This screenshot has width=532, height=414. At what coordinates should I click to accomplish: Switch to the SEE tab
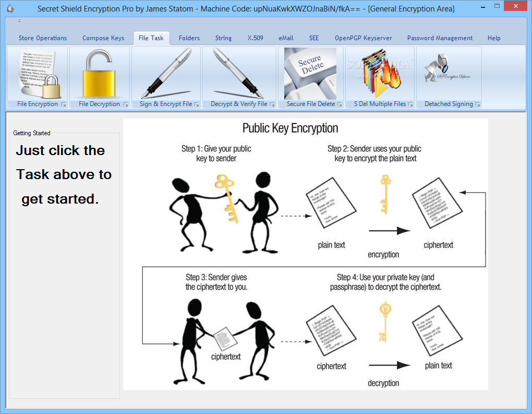coord(314,38)
